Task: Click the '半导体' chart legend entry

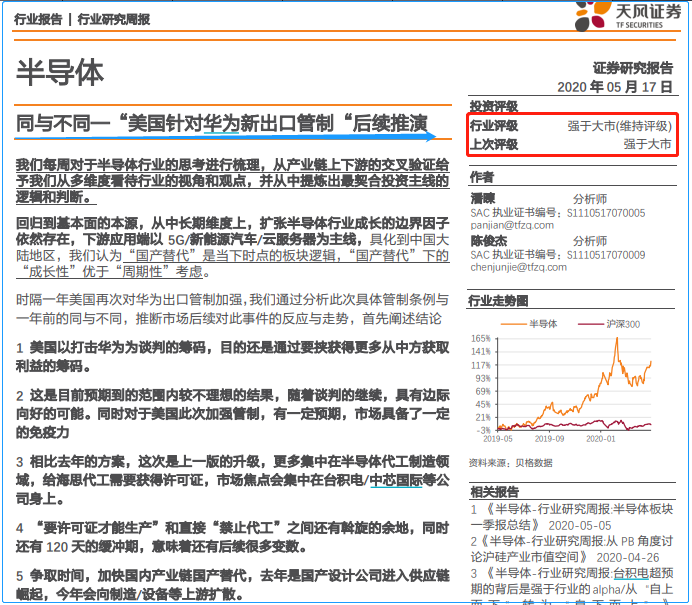Action: (529, 324)
